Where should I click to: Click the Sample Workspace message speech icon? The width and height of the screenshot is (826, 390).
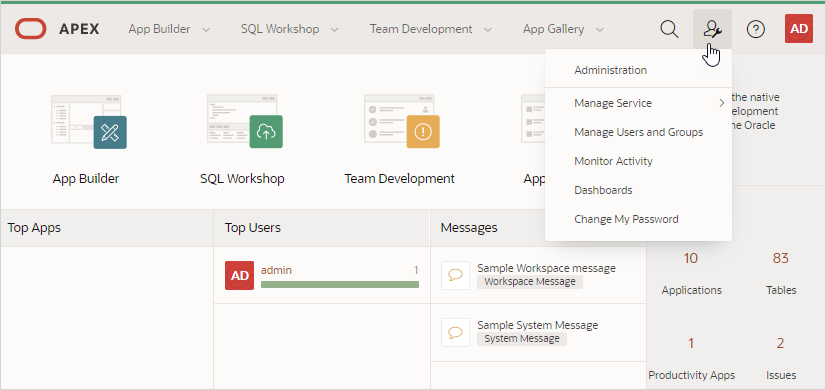click(455, 275)
